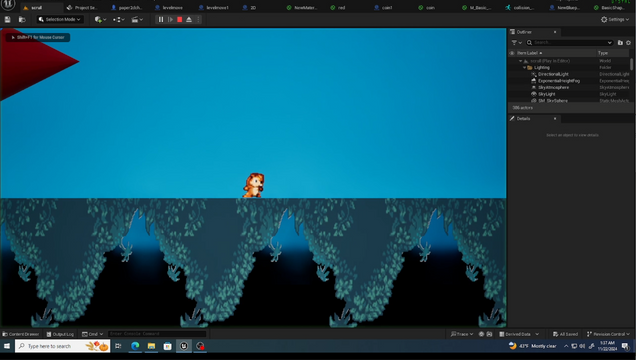Viewport: 636px width, 360px height.
Task: Close the Outliner panel tab
Action: (555, 32)
